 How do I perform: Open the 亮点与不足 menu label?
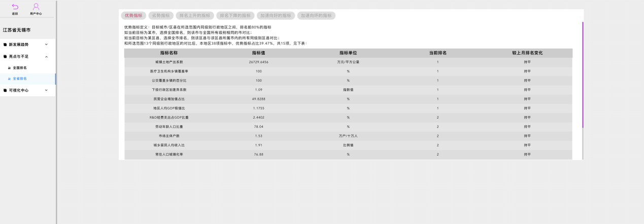tap(19, 57)
